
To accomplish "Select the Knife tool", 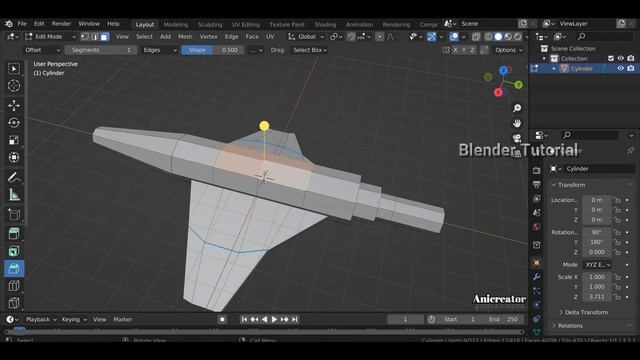I will [x=14, y=303].
